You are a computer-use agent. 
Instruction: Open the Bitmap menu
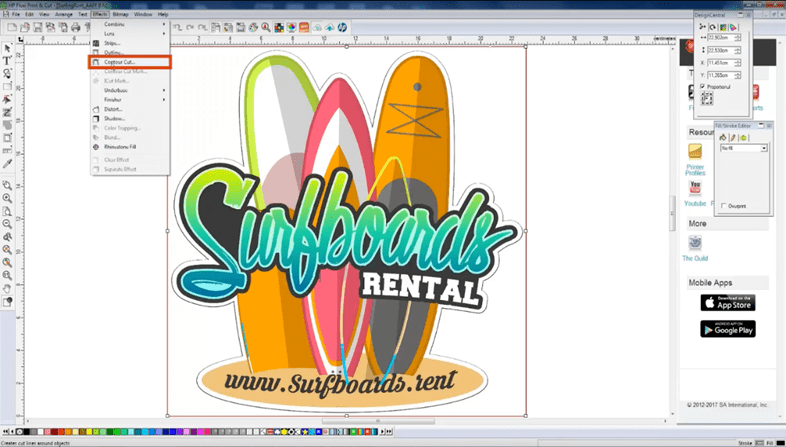[119, 15]
